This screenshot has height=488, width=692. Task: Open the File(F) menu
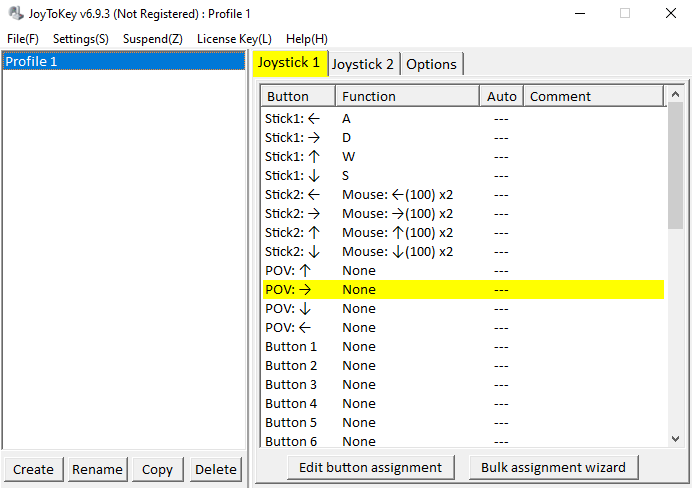pos(23,38)
